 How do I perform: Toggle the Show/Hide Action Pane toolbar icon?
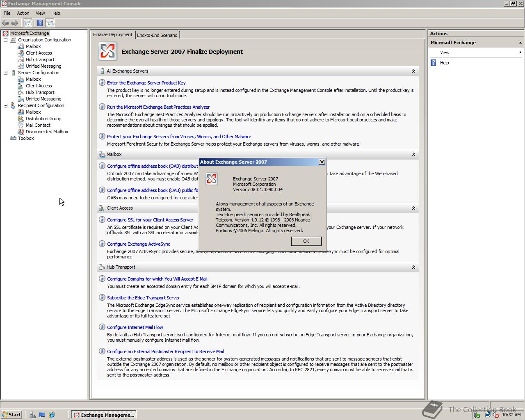50,23
